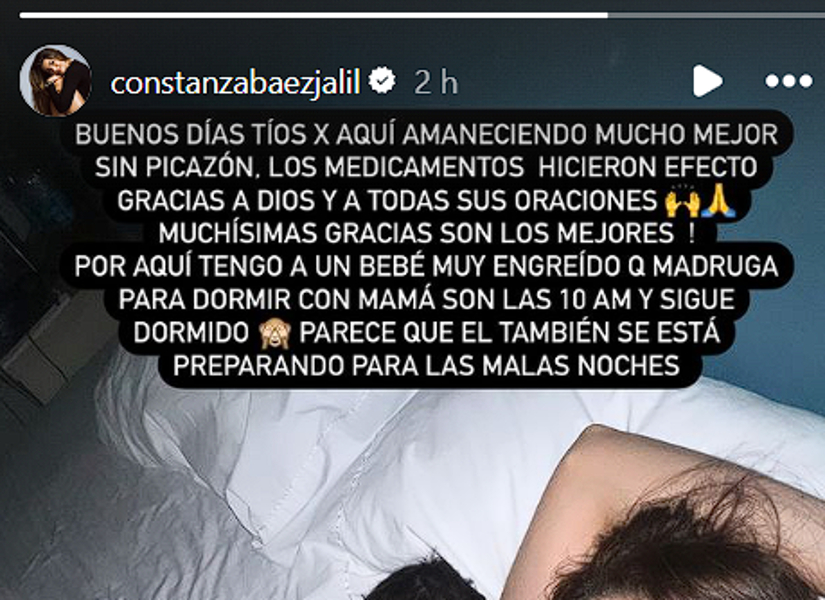Click the raised hands emoji

(682, 201)
